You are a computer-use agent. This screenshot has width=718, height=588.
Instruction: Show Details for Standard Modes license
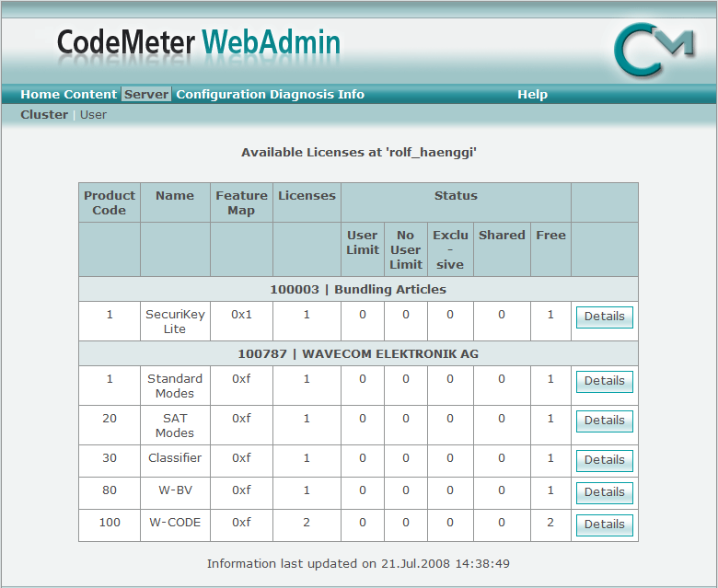coord(604,381)
